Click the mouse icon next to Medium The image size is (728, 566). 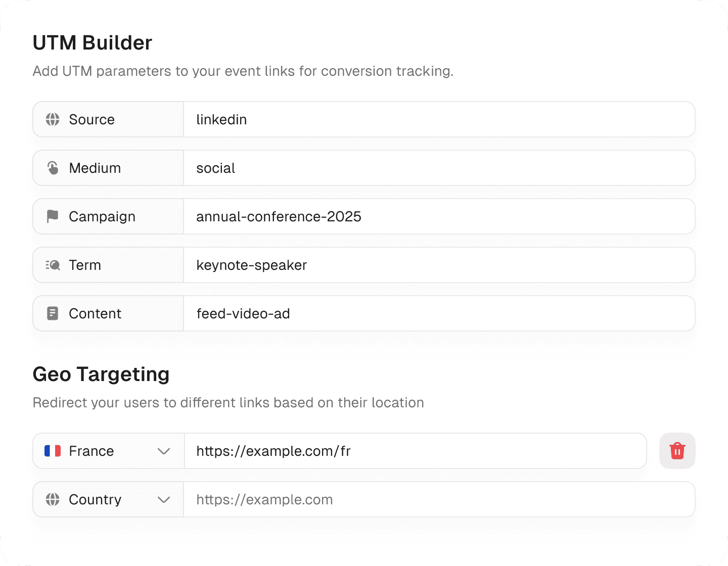pos(53,168)
